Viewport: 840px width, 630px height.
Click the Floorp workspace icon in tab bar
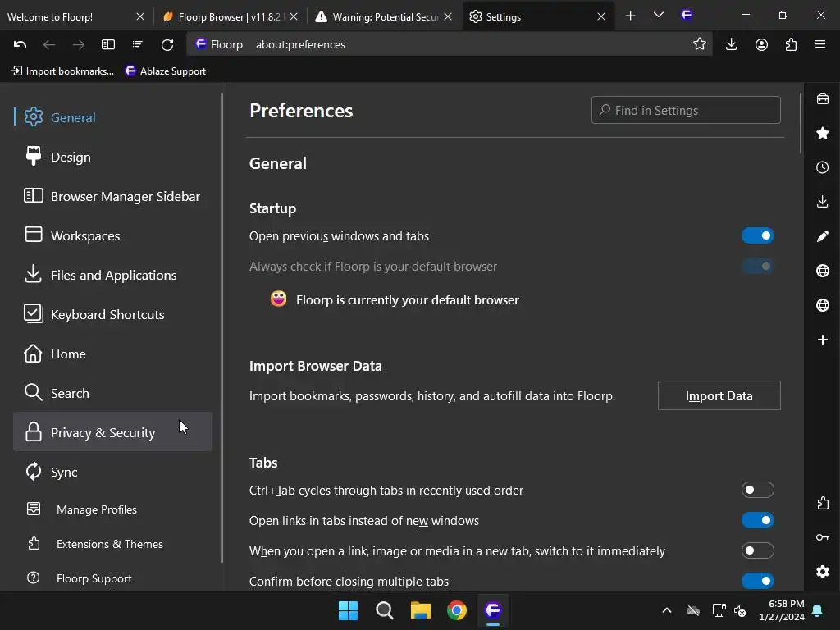687,15
